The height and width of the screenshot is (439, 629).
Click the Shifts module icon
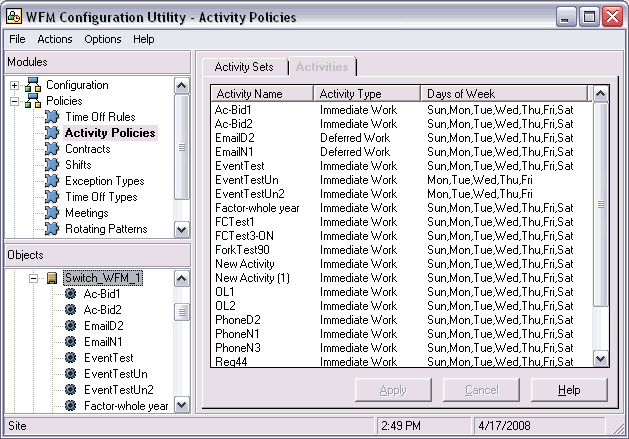click(x=52, y=165)
